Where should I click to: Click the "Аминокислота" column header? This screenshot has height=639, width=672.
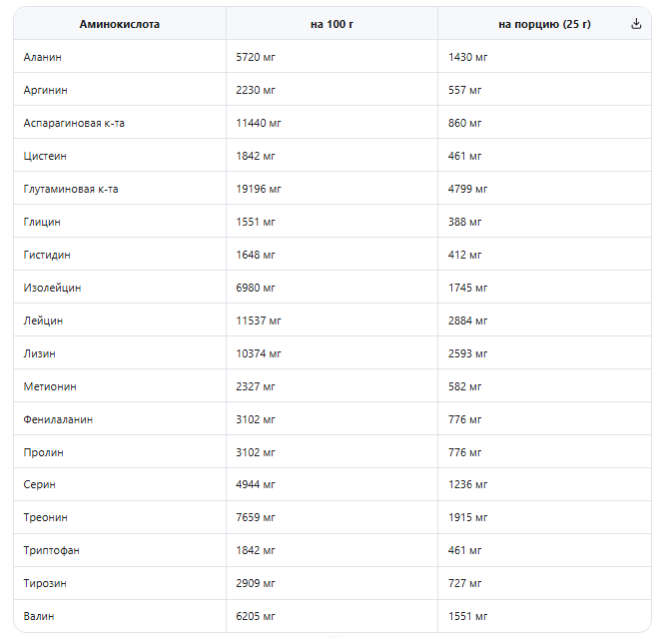(120, 24)
